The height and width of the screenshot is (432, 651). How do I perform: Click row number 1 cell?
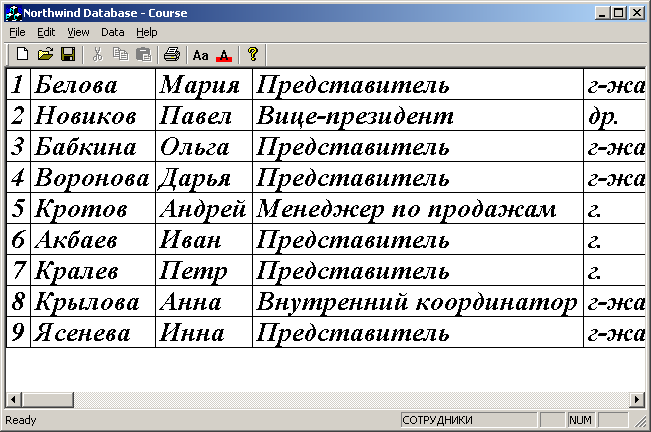pos(18,84)
